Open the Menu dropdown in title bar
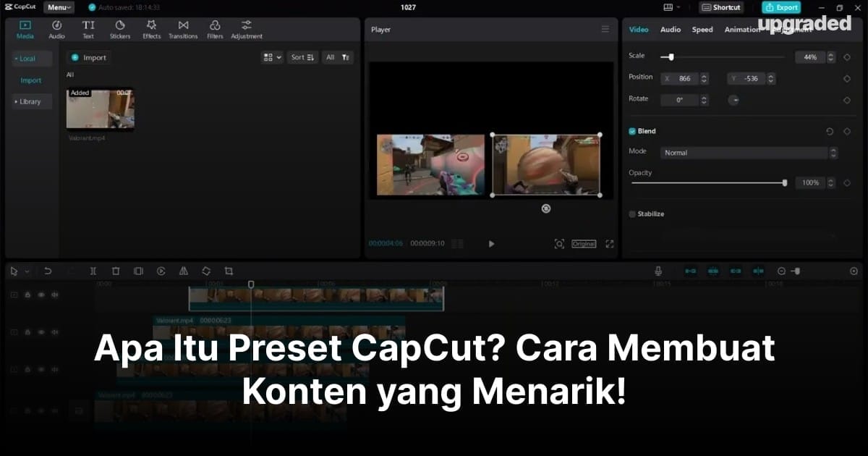The width and height of the screenshot is (868, 456). 58,7
